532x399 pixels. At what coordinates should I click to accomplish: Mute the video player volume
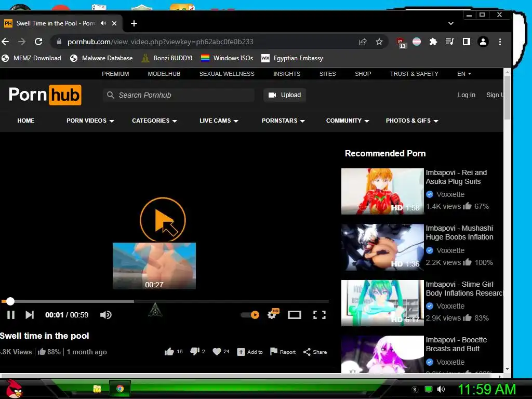[105, 315]
